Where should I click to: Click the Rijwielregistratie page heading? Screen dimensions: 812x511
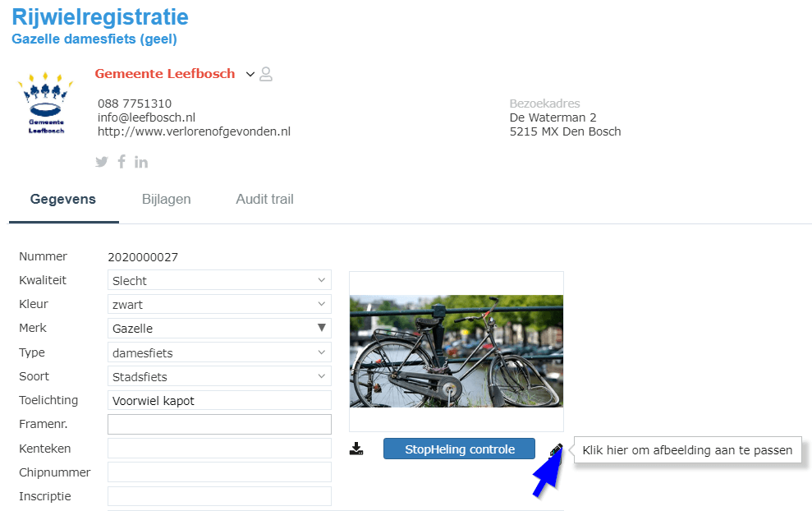100,16
